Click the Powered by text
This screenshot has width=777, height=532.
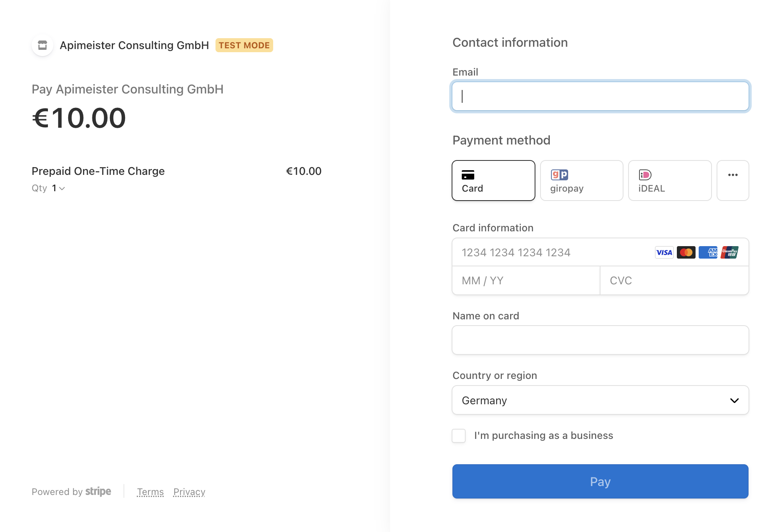(57, 492)
